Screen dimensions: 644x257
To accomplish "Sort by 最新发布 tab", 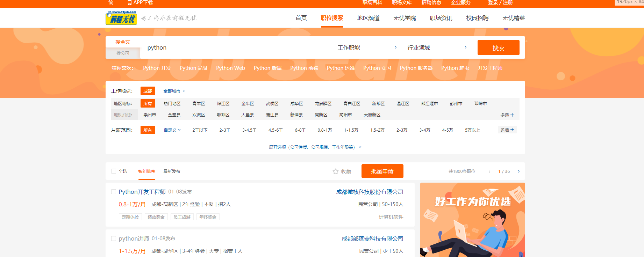I will click(x=172, y=171).
